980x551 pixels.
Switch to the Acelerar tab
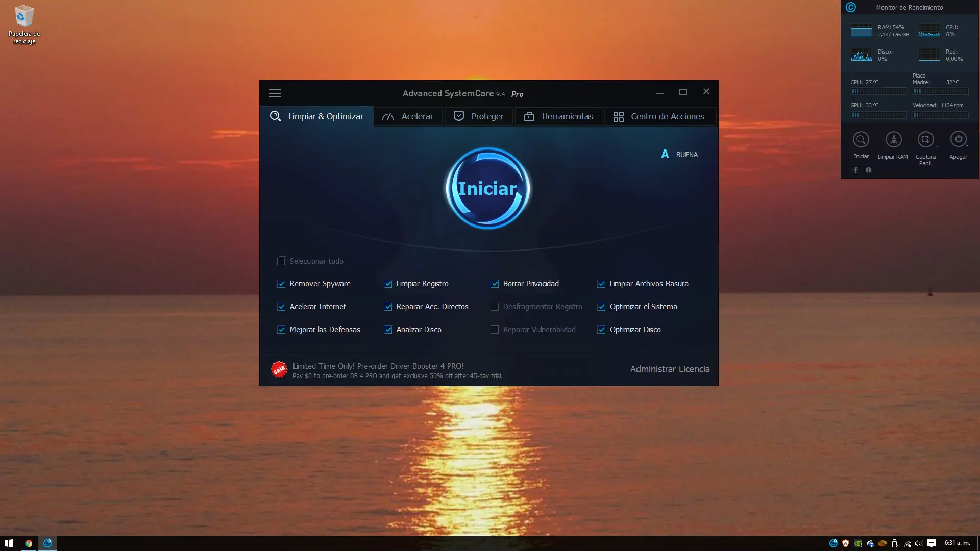click(x=408, y=116)
